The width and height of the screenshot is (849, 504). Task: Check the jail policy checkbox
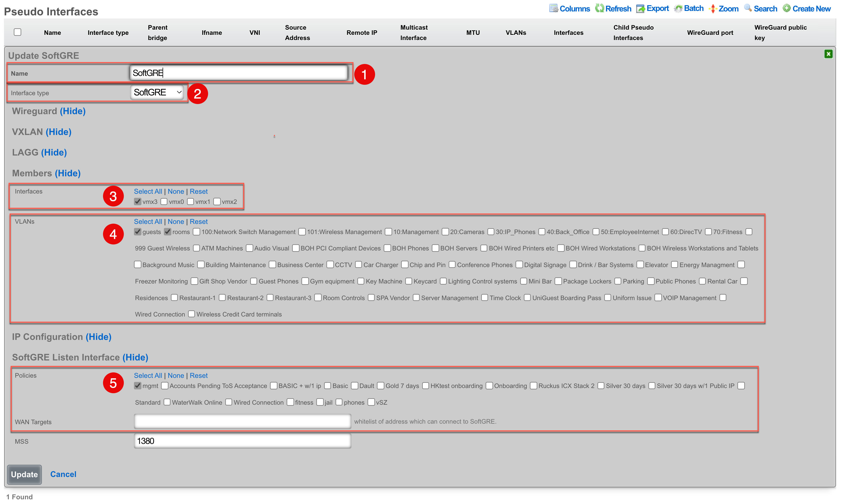320,402
